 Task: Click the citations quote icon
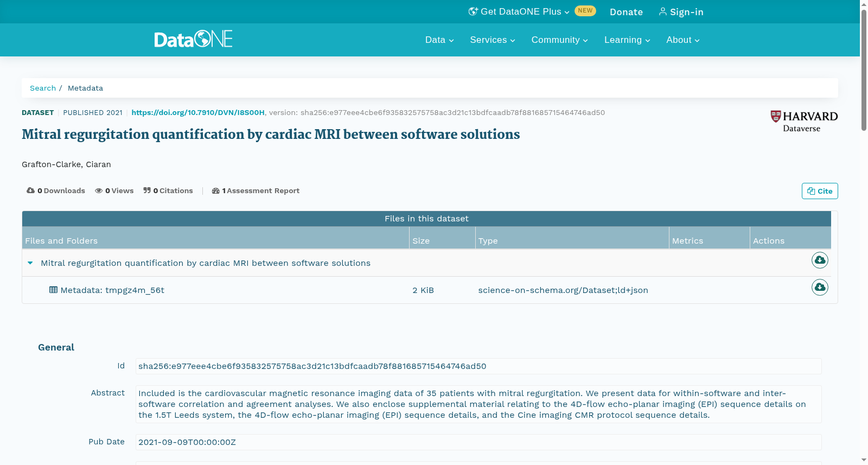click(147, 190)
